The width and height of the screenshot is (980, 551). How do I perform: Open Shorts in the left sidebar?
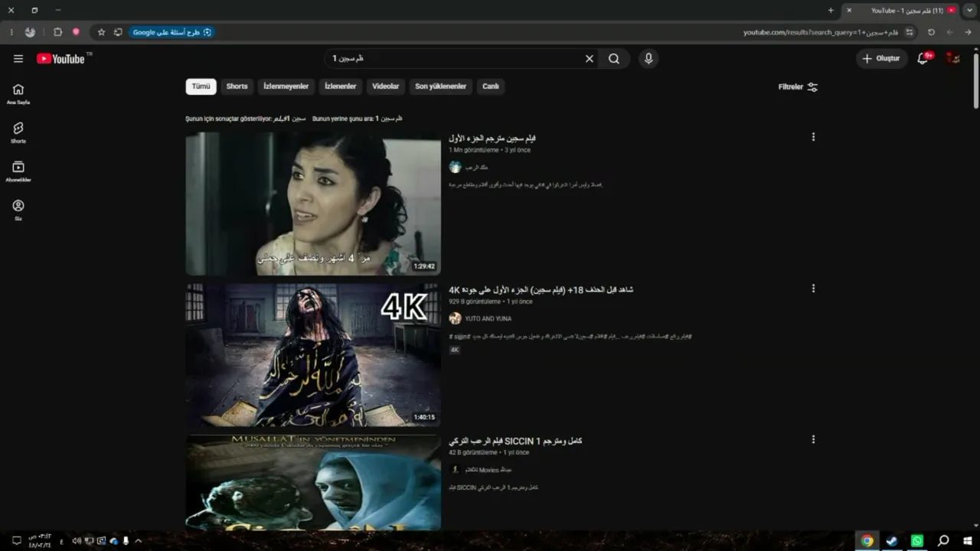pyautogui.click(x=18, y=133)
